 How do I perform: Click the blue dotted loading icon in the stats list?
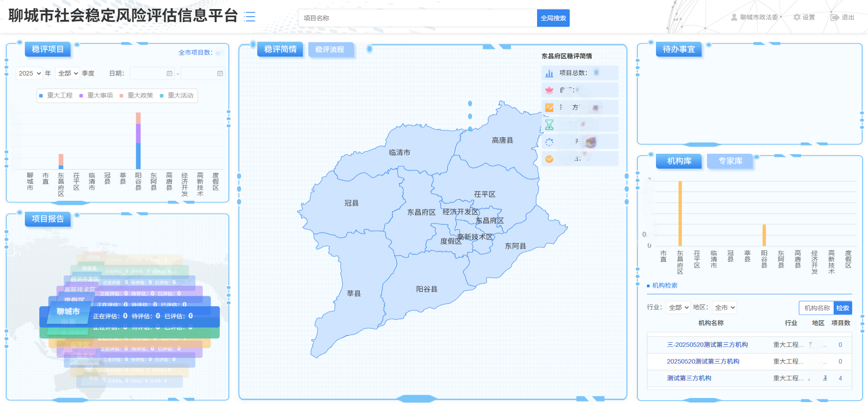pyautogui.click(x=550, y=142)
